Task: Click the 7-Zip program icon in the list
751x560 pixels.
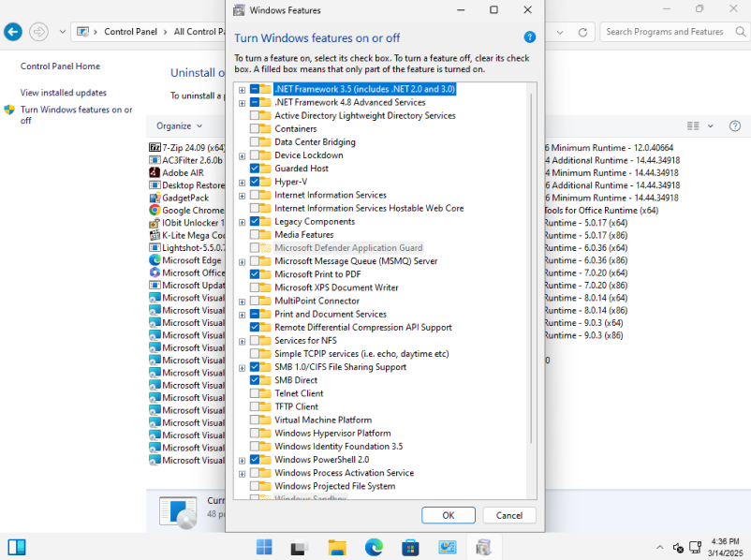Action: click(x=155, y=148)
